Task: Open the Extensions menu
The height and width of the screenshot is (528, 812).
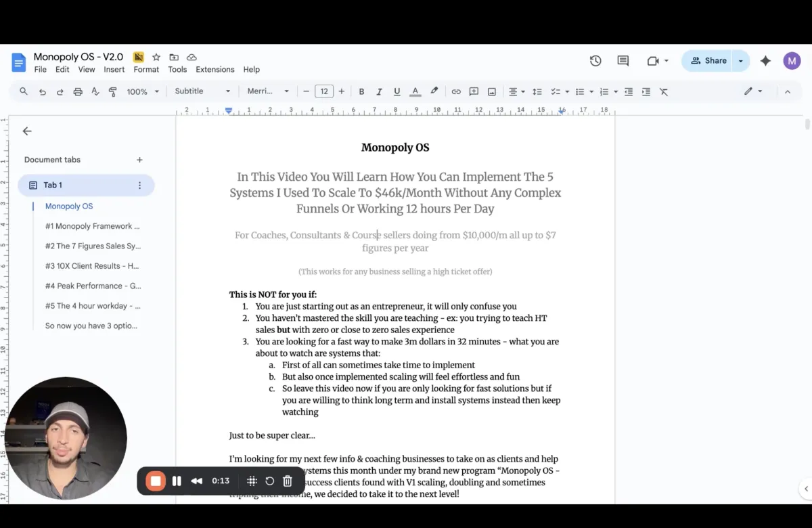Action: [x=215, y=70]
